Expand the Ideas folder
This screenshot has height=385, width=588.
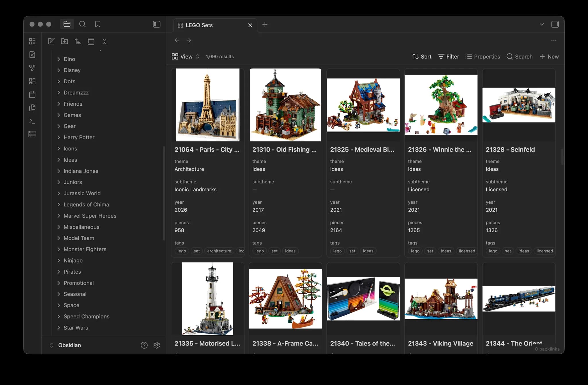(59, 160)
